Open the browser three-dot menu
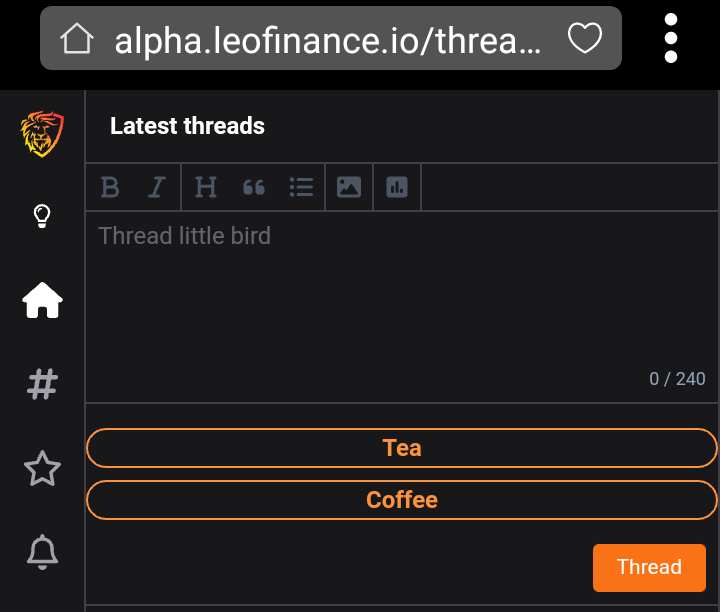The image size is (720, 612). (x=671, y=38)
